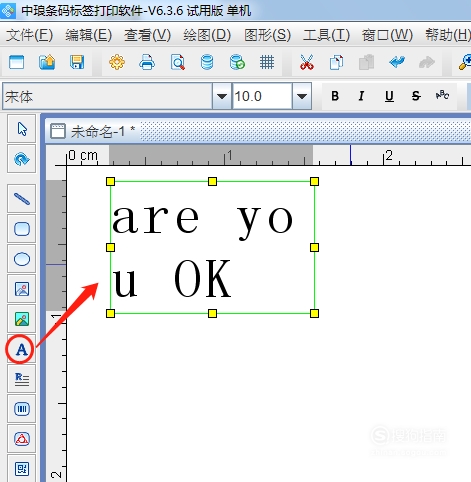
Task: Click the orange gear document settings icon
Action: coord(117,62)
